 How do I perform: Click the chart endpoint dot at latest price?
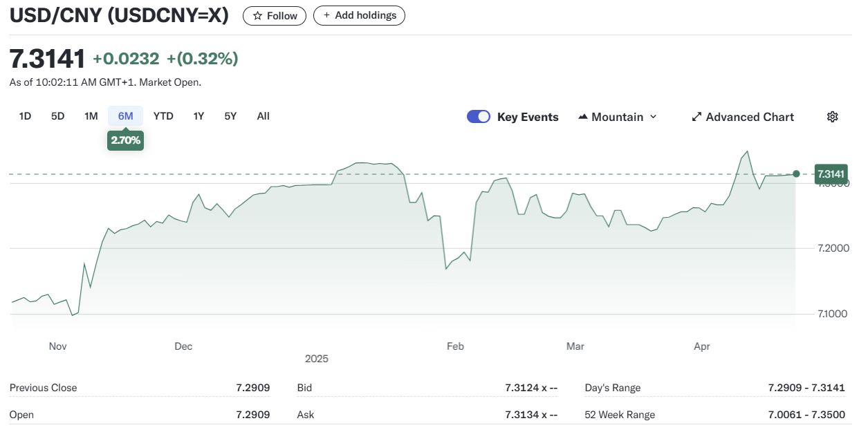(x=797, y=173)
